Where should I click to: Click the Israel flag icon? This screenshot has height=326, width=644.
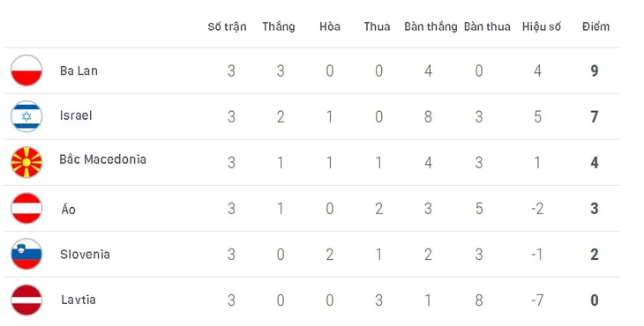point(26,116)
